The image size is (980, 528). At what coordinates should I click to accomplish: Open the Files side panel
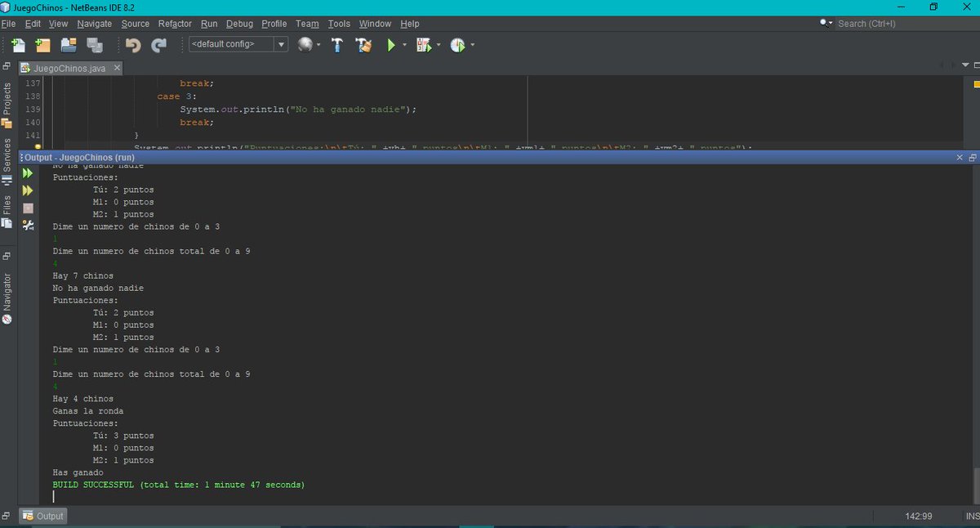point(7,211)
